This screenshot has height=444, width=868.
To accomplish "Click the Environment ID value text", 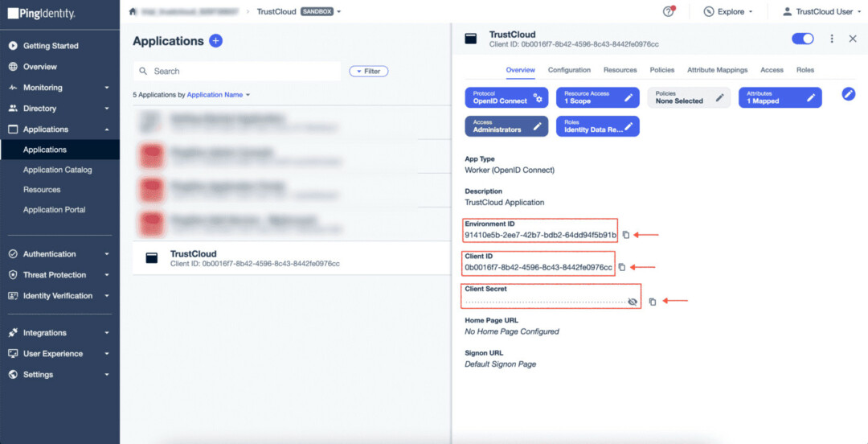I will click(x=540, y=235).
